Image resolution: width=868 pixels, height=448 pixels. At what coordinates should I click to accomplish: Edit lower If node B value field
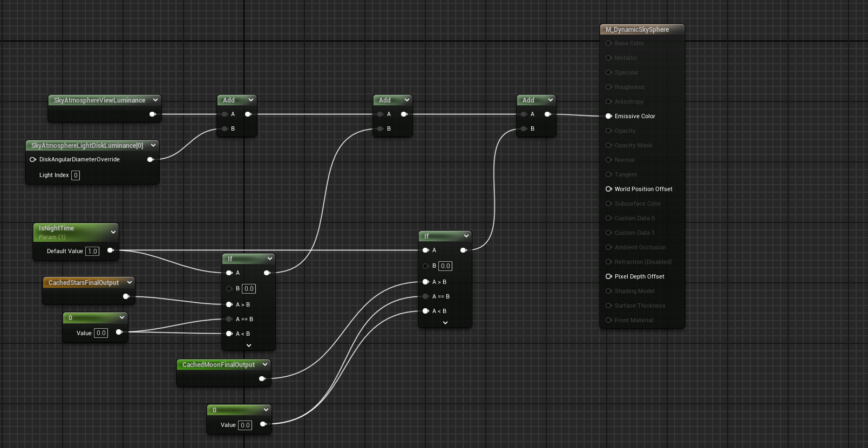pyautogui.click(x=249, y=289)
